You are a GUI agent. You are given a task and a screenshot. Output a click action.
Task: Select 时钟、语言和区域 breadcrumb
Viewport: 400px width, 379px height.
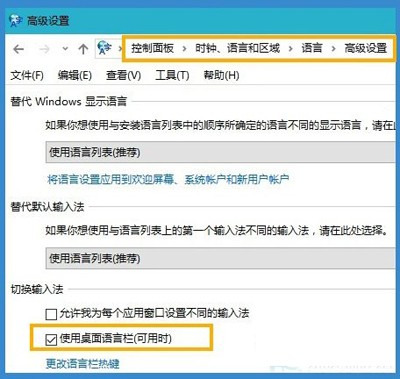point(237,48)
